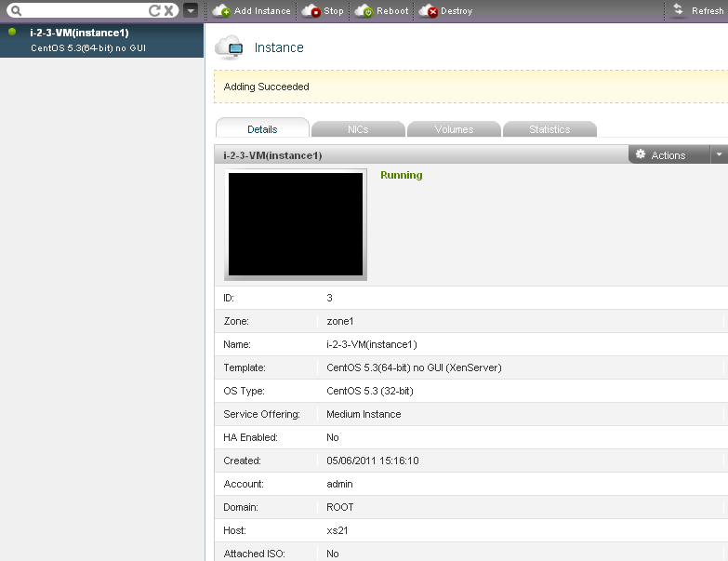Select i-2-3-VM(instance1) in the left list
The height and width of the screenshot is (561, 728).
tap(101, 40)
